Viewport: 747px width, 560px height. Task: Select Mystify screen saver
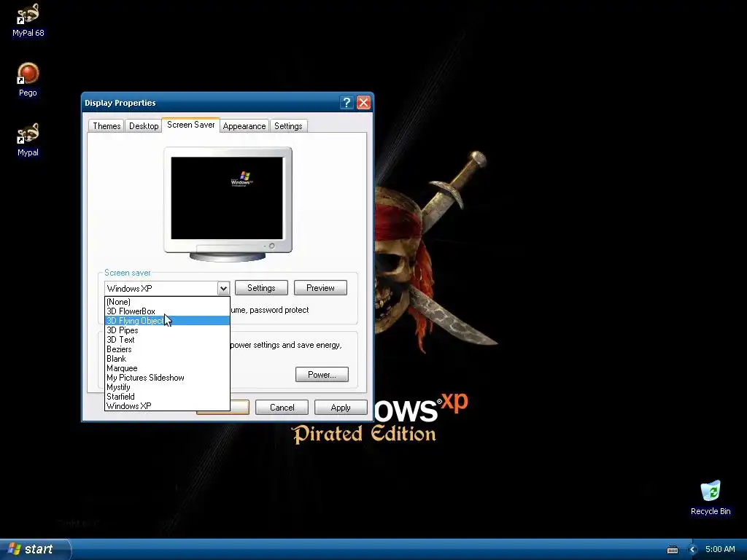point(167,387)
